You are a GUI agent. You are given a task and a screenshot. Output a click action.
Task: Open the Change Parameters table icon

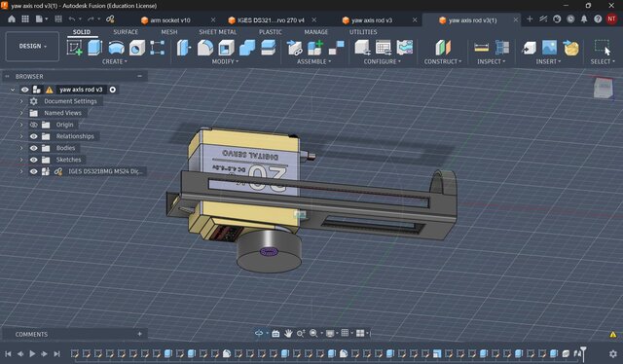pos(384,48)
